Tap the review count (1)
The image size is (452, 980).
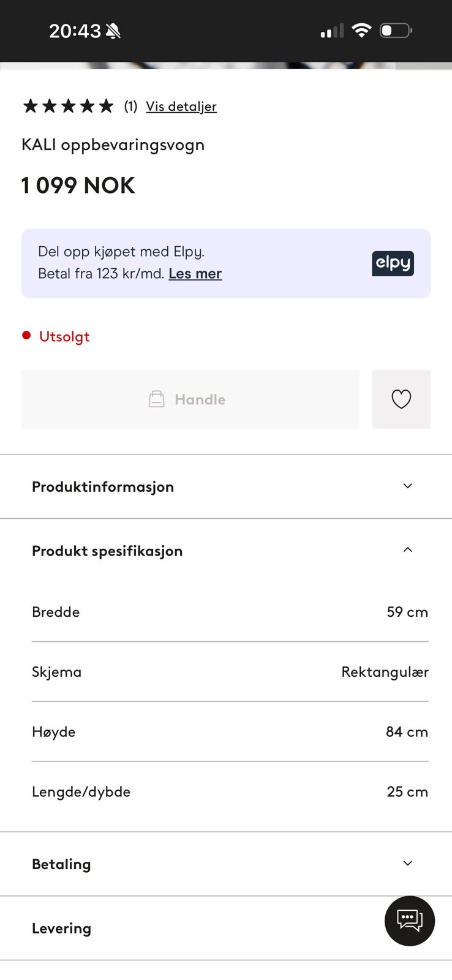pyautogui.click(x=130, y=107)
